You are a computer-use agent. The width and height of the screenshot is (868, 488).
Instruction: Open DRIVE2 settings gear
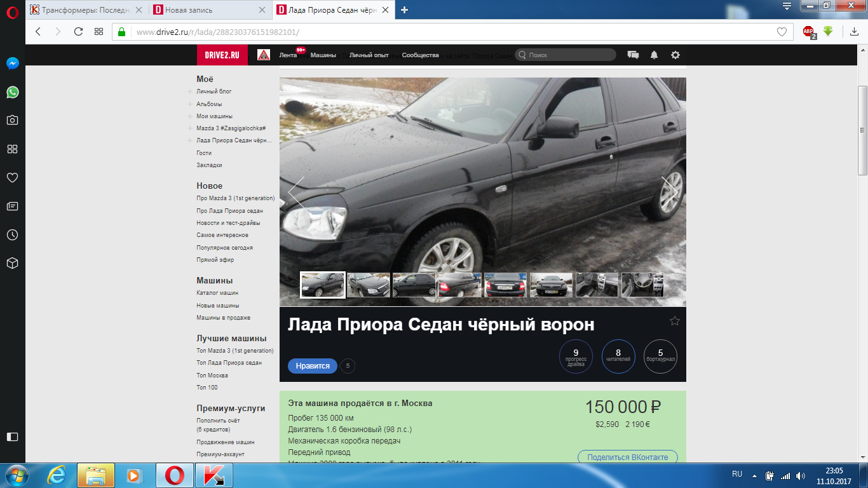click(x=675, y=55)
